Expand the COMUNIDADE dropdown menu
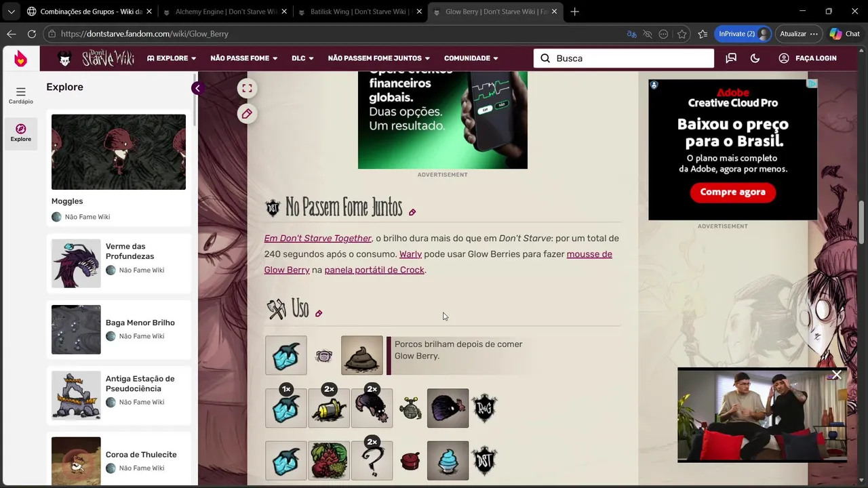The width and height of the screenshot is (868, 488). pos(471,58)
